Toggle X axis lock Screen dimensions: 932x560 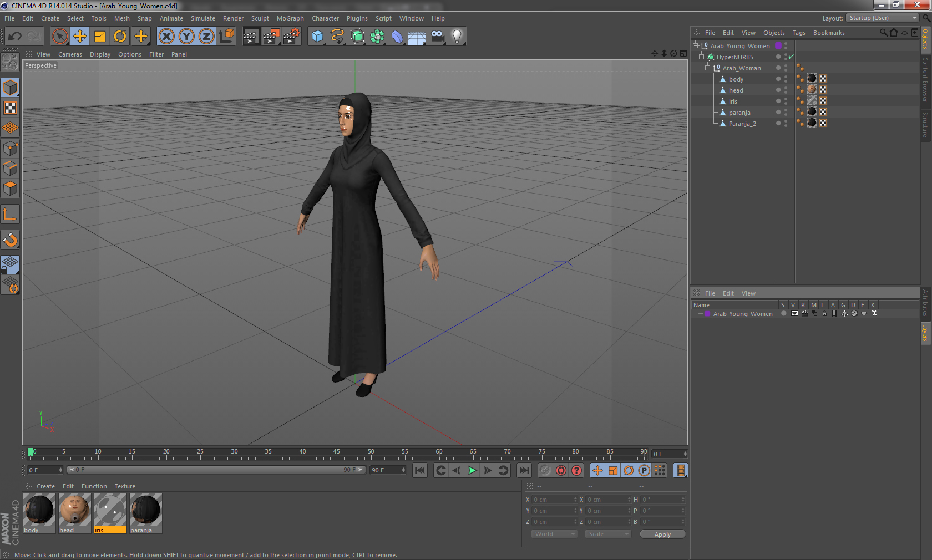click(166, 37)
